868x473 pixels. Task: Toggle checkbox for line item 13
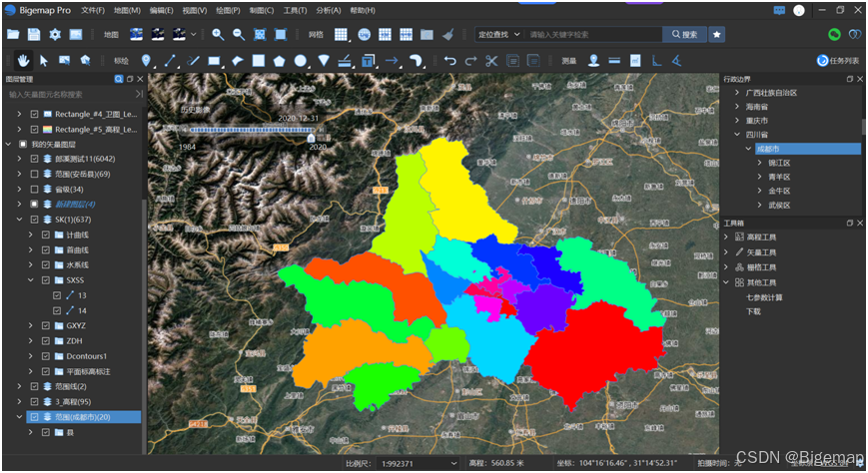tap(57, 295)
